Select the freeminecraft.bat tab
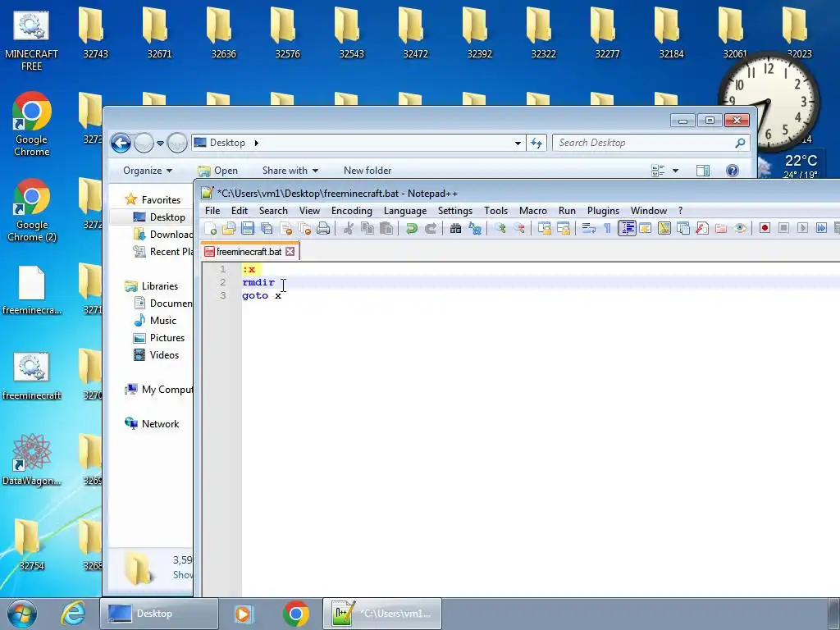Image resolution: width=840 pixels, height=630 pixels. tap(249, 251)
